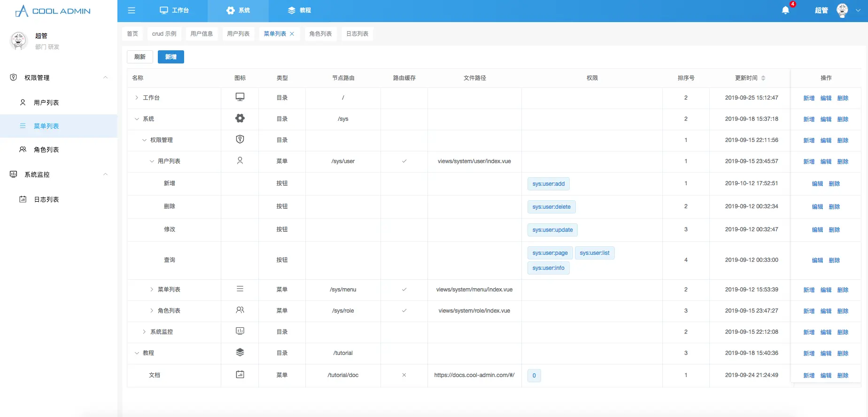The height and width of the screenshot is (417, 868).
Task: Collapse the 用户列表 tree row
Action: point(152,161)
